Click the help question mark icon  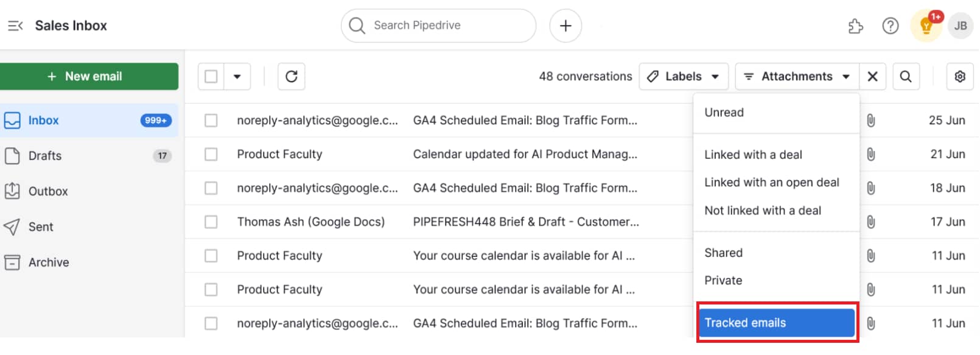tap(890, 26)
